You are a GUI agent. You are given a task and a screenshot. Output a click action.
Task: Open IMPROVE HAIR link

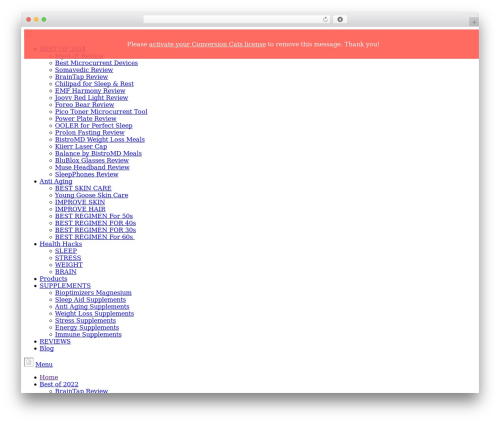click(80, 209)
